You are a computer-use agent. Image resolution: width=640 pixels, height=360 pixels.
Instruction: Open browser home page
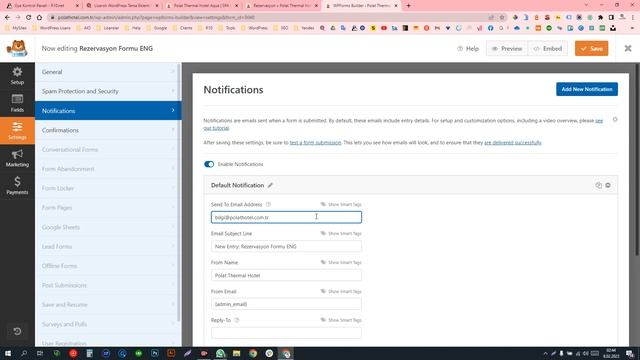pyautogui.click(x=39, y=17)
